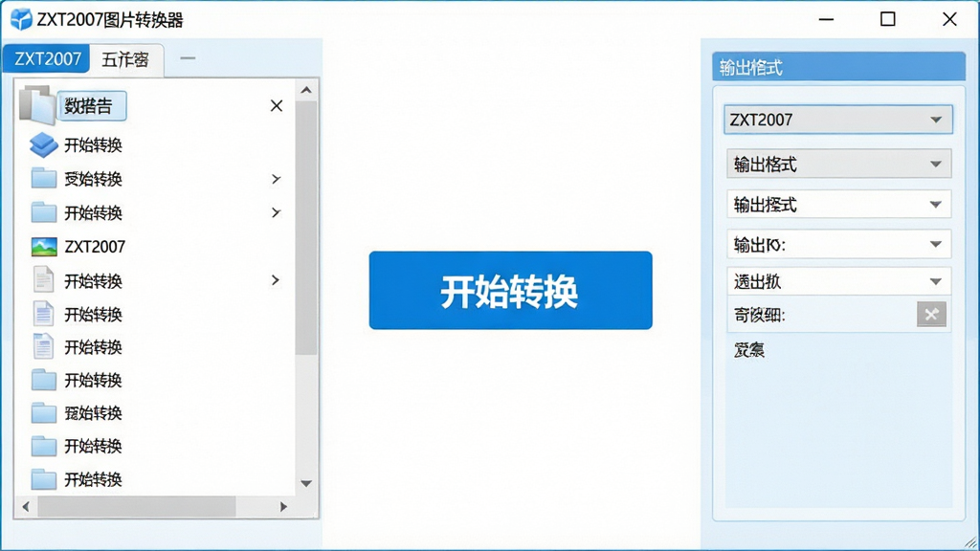Click the blue layers icon in file list
The width and height of the screenshot is (980, 551).
44,145
